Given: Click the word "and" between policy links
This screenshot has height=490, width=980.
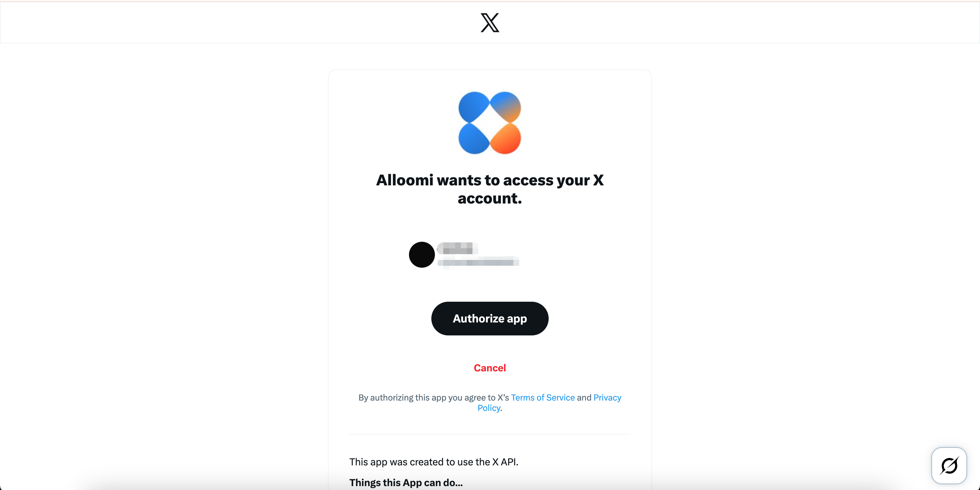Looking at the screenshot, I should click(x=584, y=398).
